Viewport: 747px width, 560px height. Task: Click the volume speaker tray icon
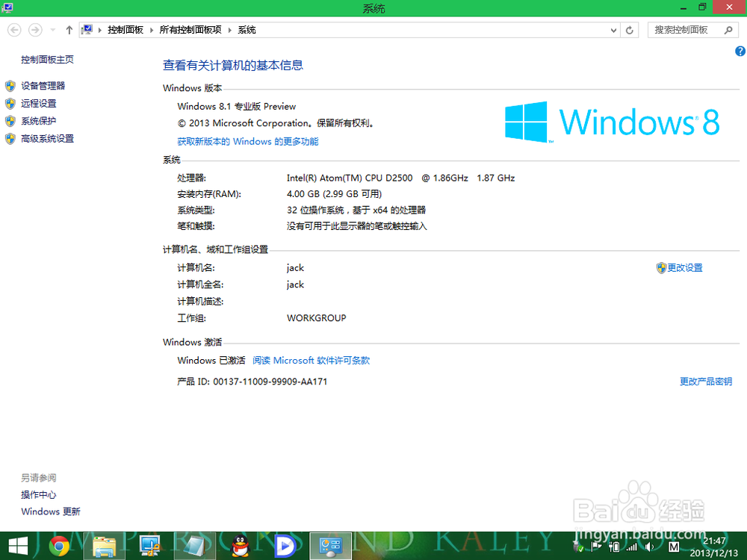(x=649, y=547)
